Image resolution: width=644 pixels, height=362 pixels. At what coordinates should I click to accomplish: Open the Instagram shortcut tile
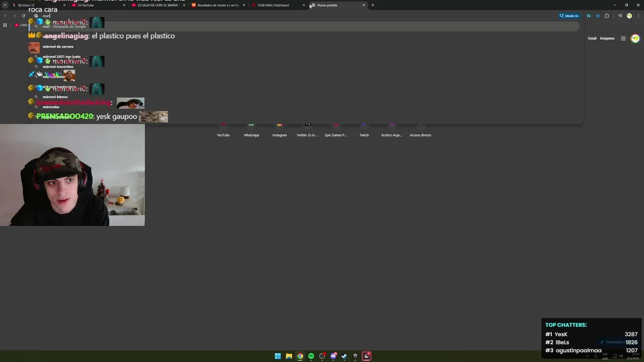point(280,129)
